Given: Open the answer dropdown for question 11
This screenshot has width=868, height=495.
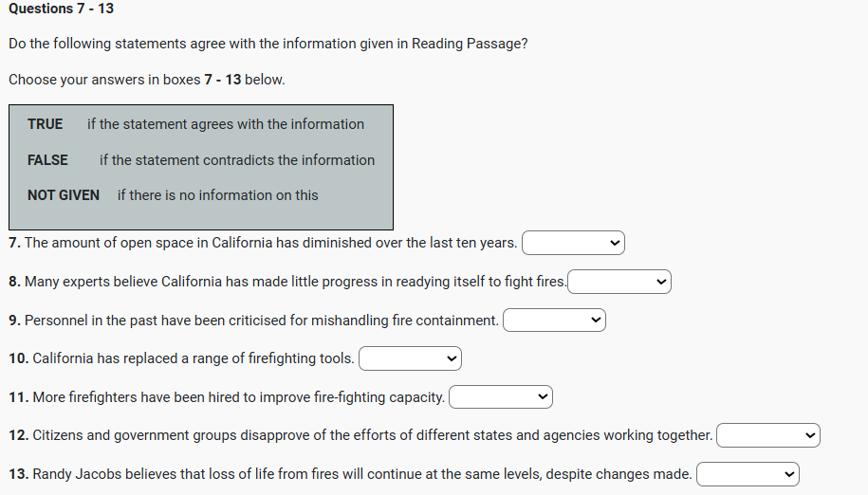Looking at the screenshot, I should click(500, 397).
